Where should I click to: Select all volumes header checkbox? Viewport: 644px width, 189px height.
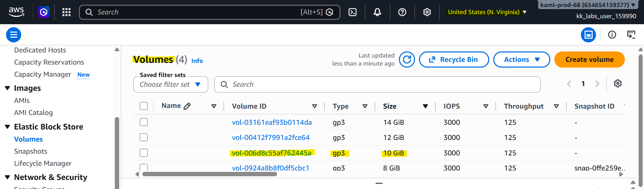point(144,106)
